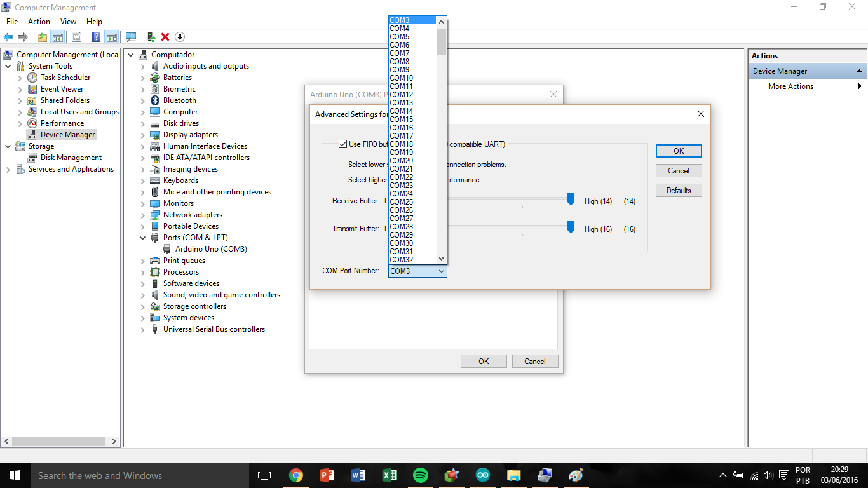The height and width of the screenshot is (488, 868).
Task: Select Shared Folders in the left tree
Action: click(65, 100)
